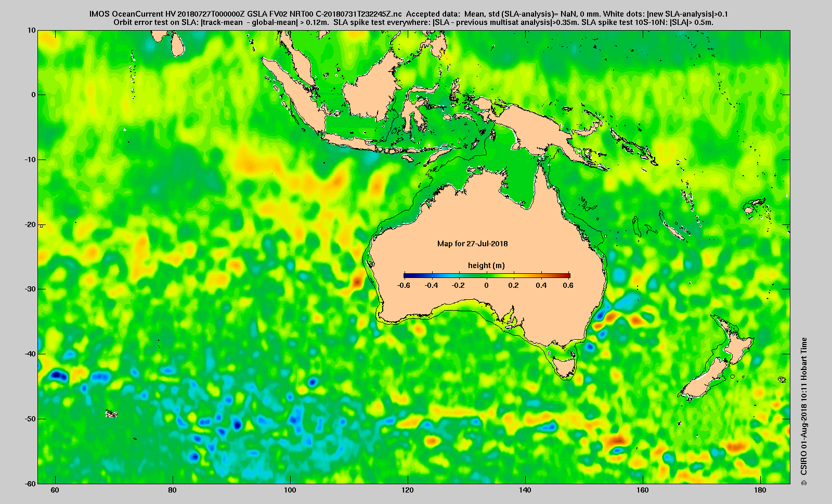The width and height of the screenshot is (832, 504).
Task: Click longitude axis label 120
Action: pyautogui.click(x=408, y=490)
